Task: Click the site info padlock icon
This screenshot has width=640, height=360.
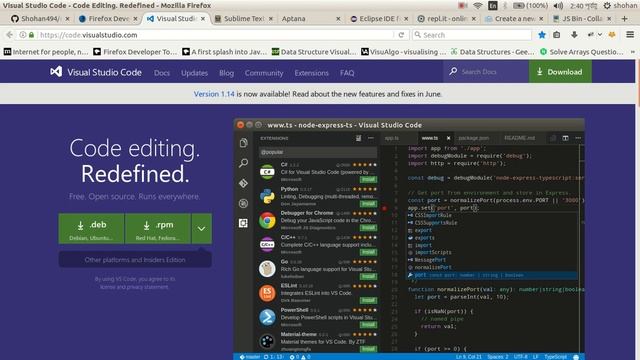Action: click(31, 35)
